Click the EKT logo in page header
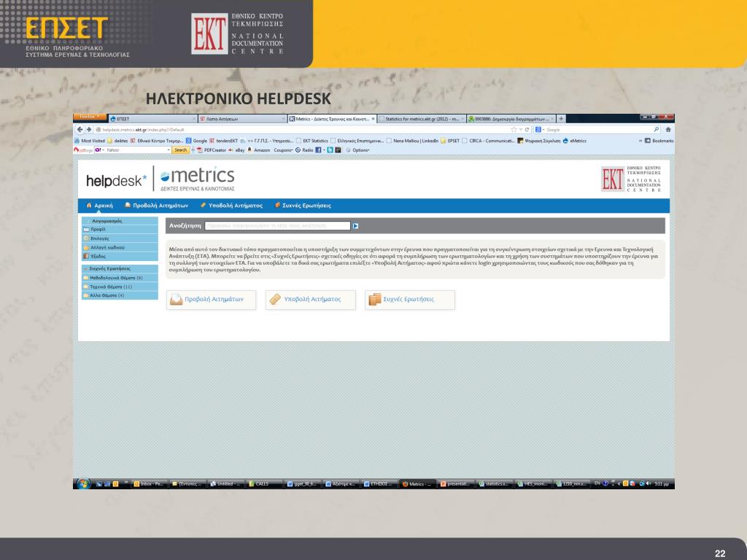Image resolution: width=747 pixels, height=560 pixels. click(631, 179)
